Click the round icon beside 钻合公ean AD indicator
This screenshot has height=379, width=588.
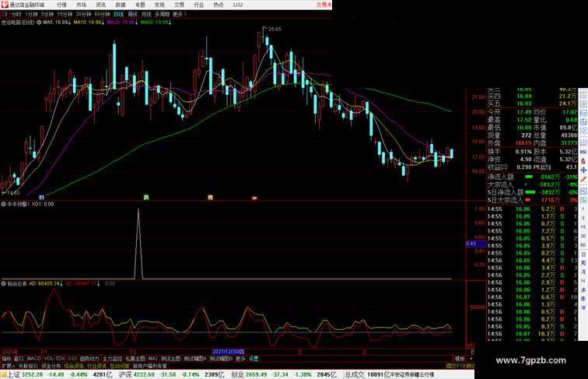click(x=3, y=284)
